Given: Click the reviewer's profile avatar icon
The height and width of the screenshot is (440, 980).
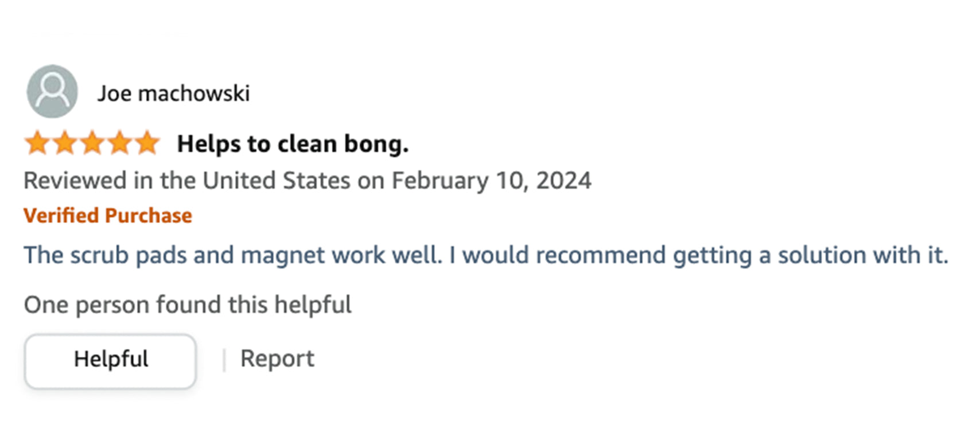Looking at the screenshot, I should coord(52,91).
